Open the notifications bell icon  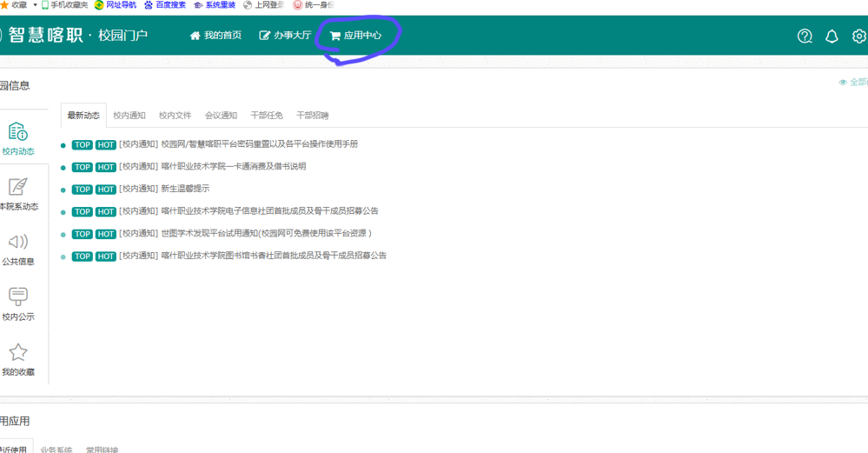click(x=832, y=36)
